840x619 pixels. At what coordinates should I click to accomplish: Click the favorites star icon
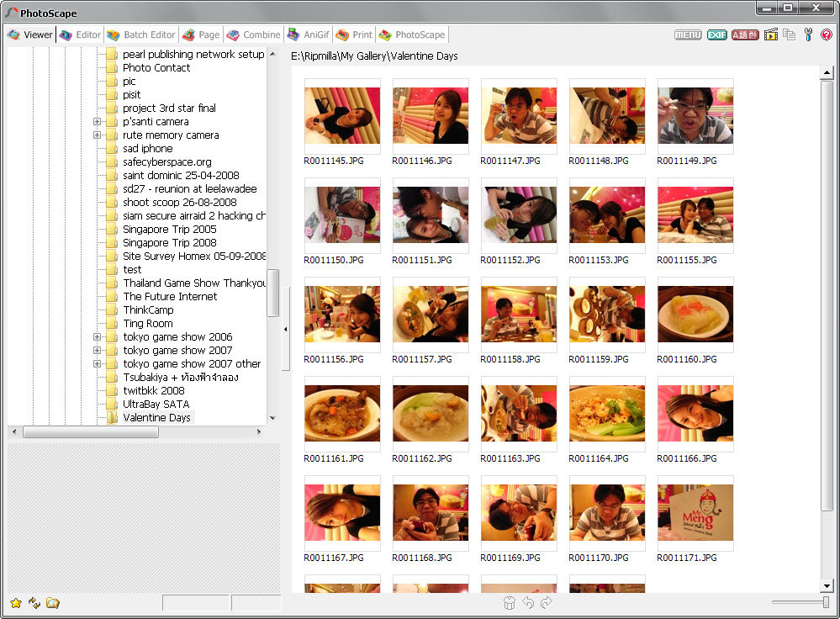point(16,603)
